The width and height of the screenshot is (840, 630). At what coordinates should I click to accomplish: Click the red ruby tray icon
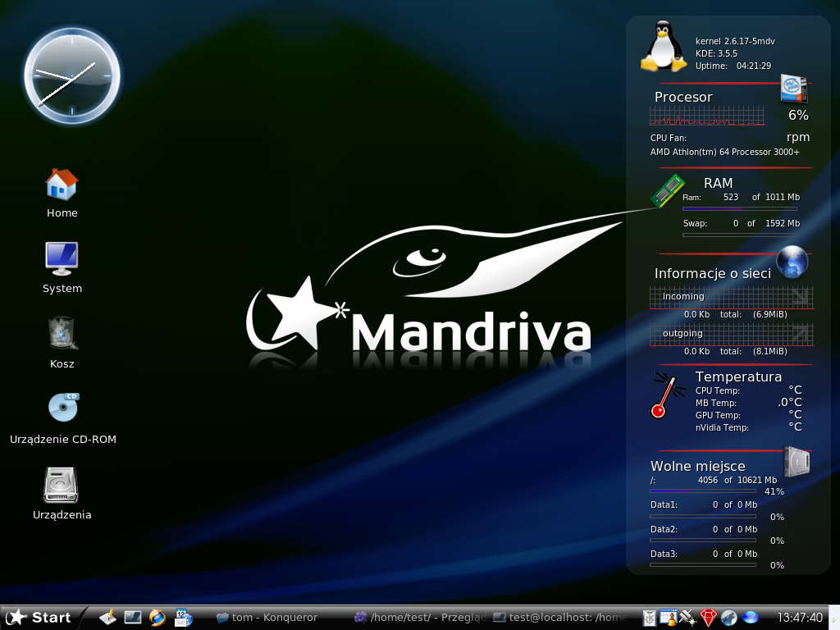709,618
